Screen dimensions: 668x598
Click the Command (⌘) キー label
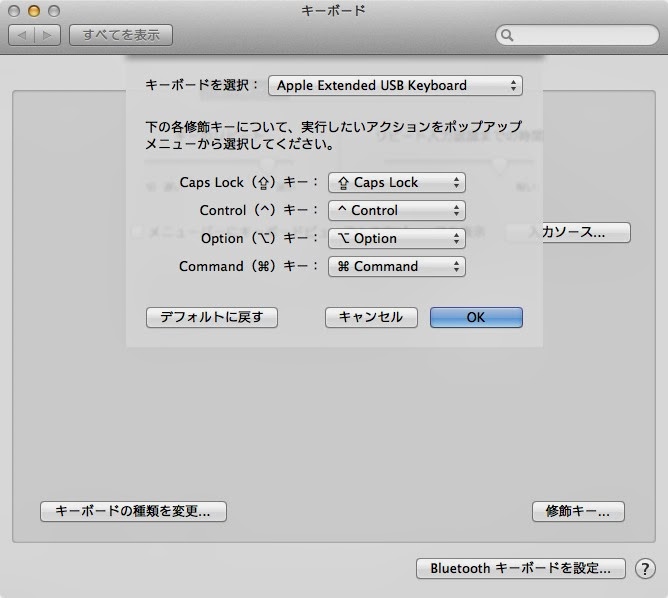(x=249, y=267)
